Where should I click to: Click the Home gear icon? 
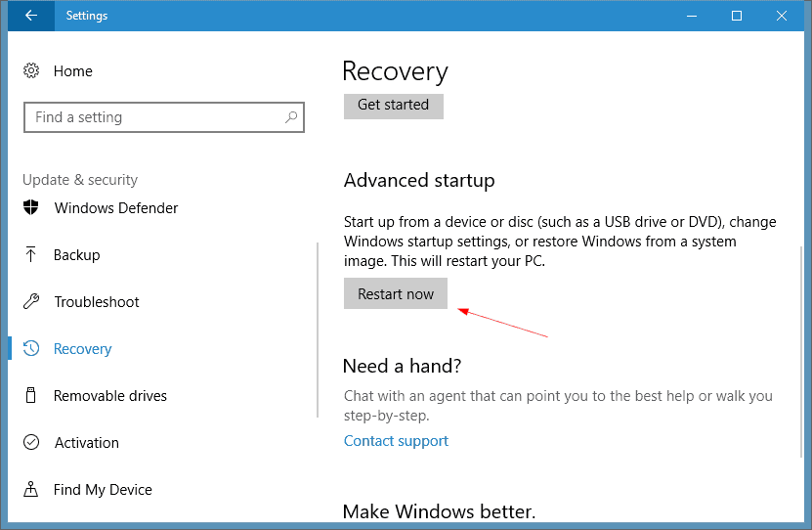pyautogui.click(x=31, y=71)
